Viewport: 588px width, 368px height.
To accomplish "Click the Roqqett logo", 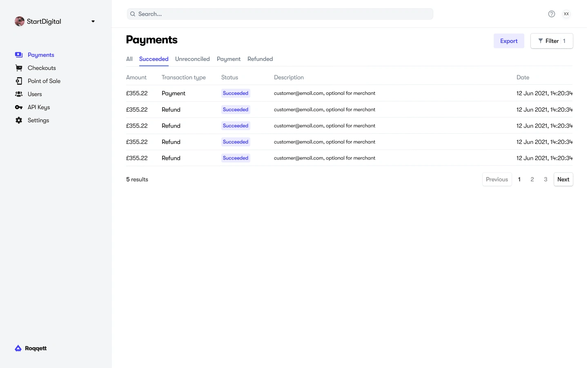I will pyautogui.click(x=31, y=348).
